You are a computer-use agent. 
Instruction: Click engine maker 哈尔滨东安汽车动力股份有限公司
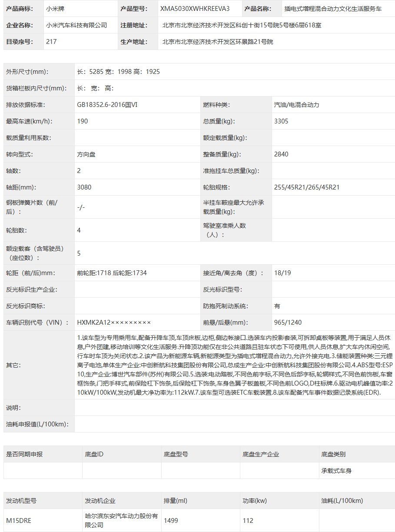(121, 521)
